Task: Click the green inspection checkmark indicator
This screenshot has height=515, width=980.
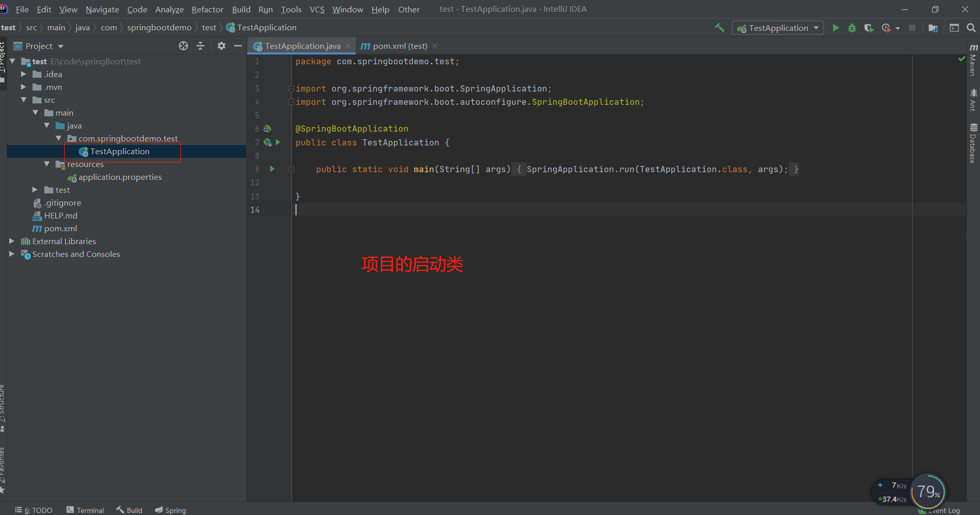Action: [x=961, y=59]
